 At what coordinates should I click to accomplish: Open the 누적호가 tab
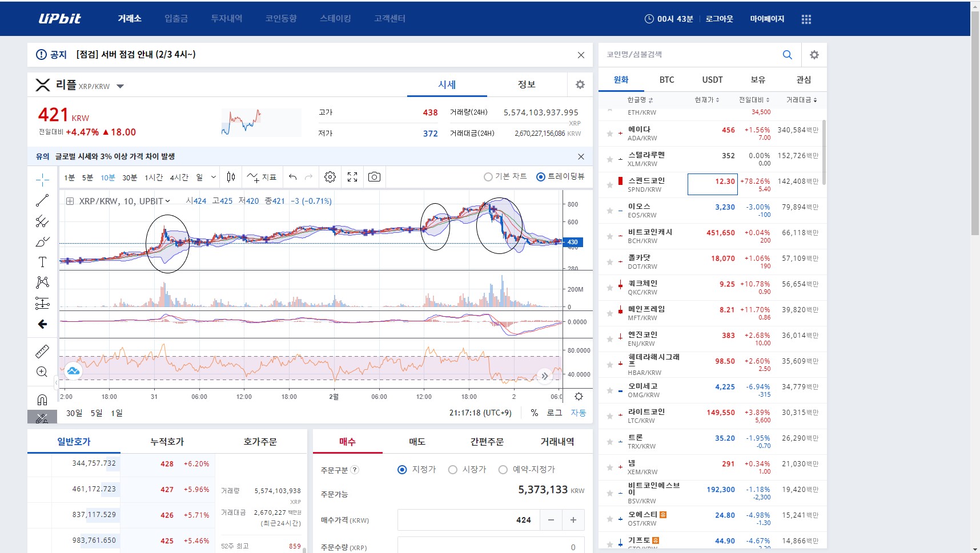point(167,442)
